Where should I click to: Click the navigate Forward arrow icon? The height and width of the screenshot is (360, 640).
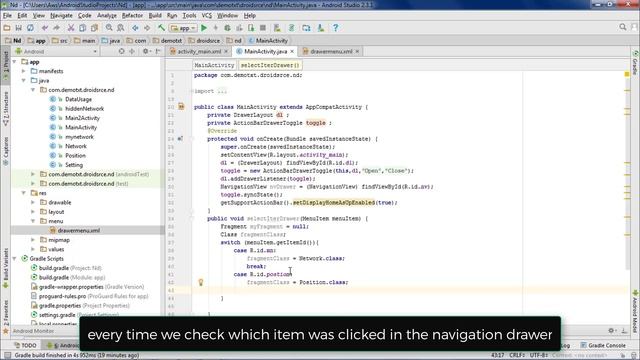pos(147,28)
